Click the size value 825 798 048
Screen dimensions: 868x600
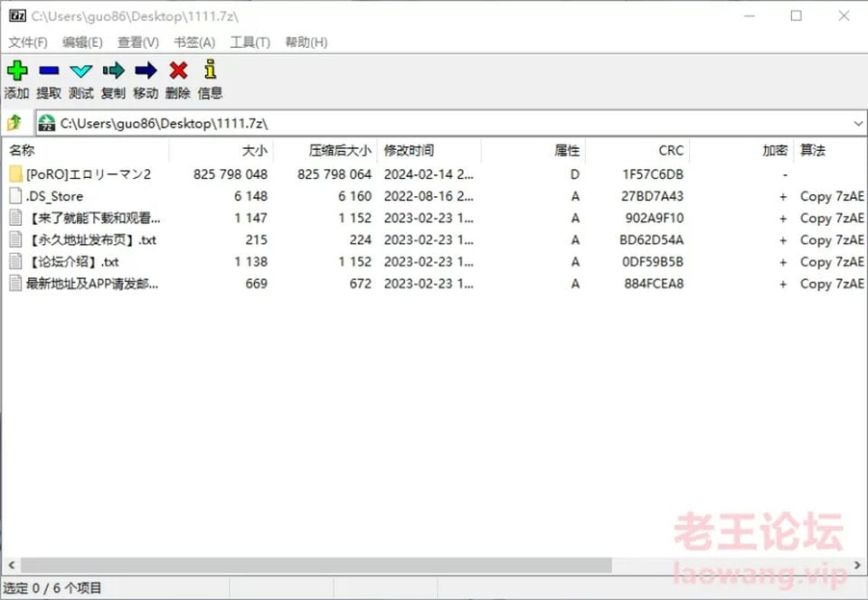click(231, 174)
